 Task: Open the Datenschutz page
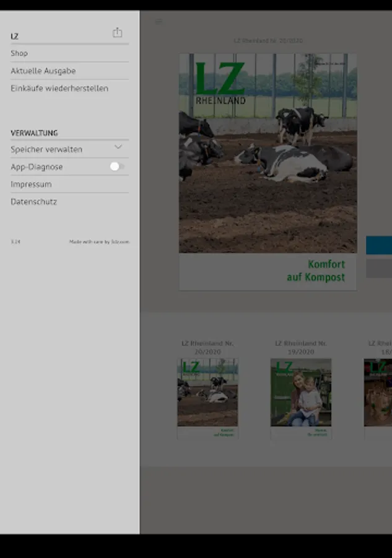[x=69, y=201]
